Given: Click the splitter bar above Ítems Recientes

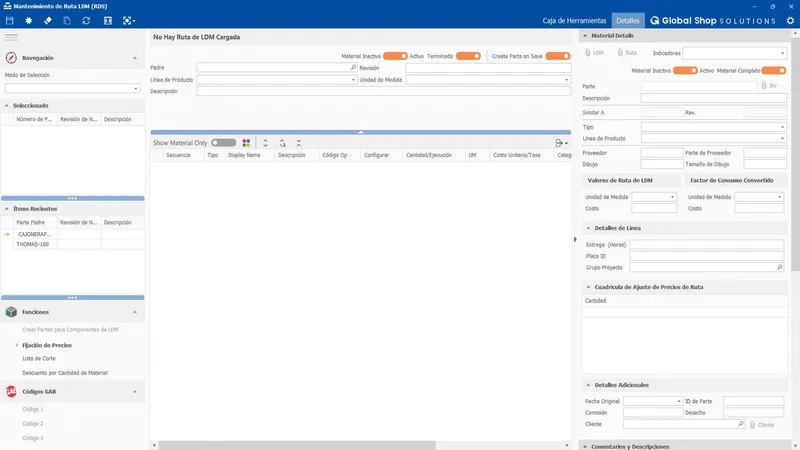Looking at the screenshot, I should click(x=72, y=198).
